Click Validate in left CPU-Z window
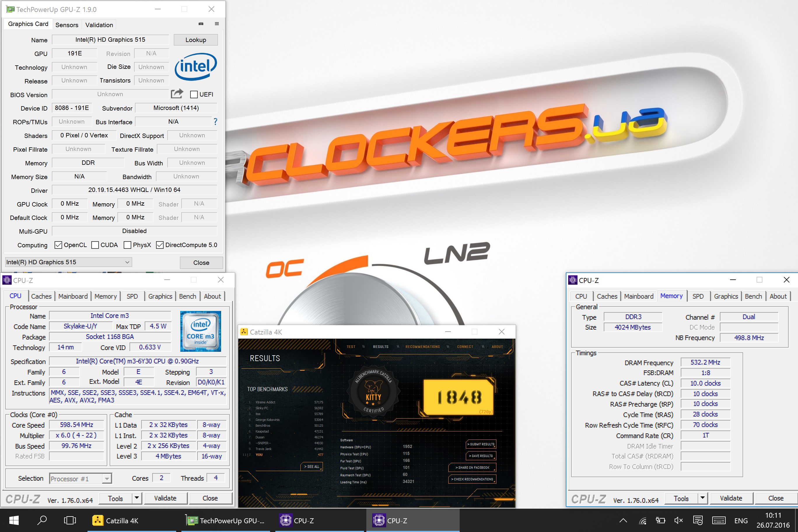798x532 pixels. click(x=166, y=498)
